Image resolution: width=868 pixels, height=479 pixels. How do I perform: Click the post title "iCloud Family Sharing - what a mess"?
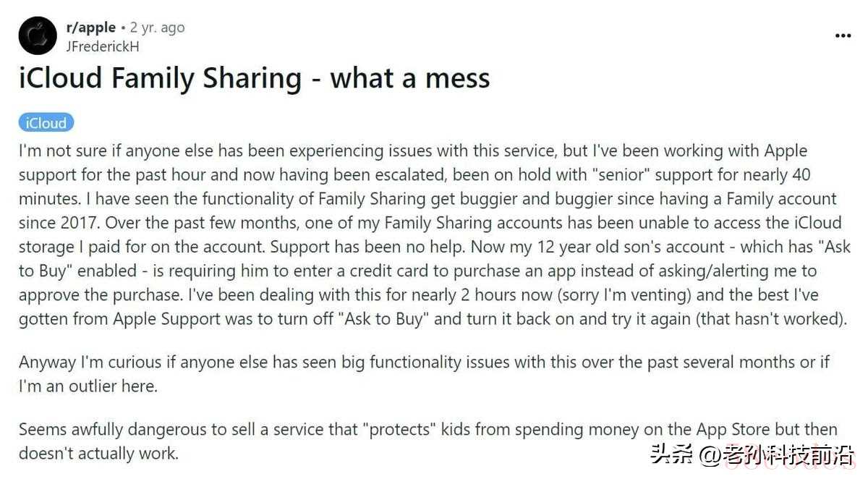click(x=254, y=77)
